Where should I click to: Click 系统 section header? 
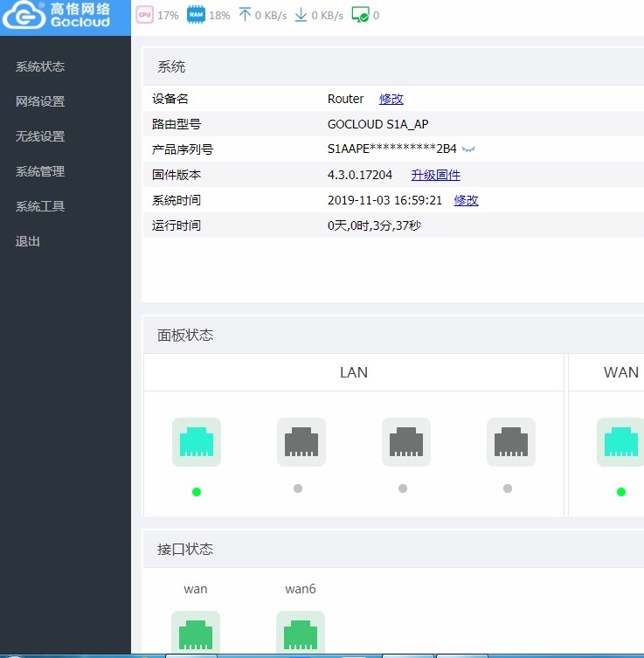(x=171, y=66)
